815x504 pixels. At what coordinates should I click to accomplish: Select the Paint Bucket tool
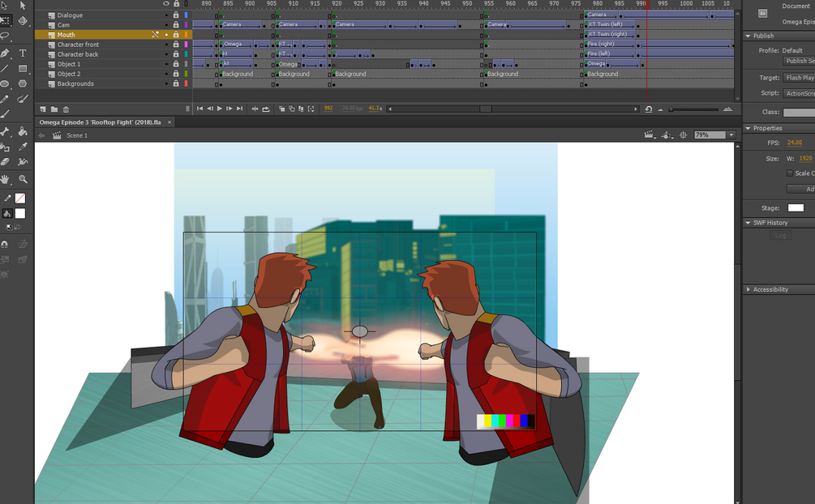(x=23, y=131)
